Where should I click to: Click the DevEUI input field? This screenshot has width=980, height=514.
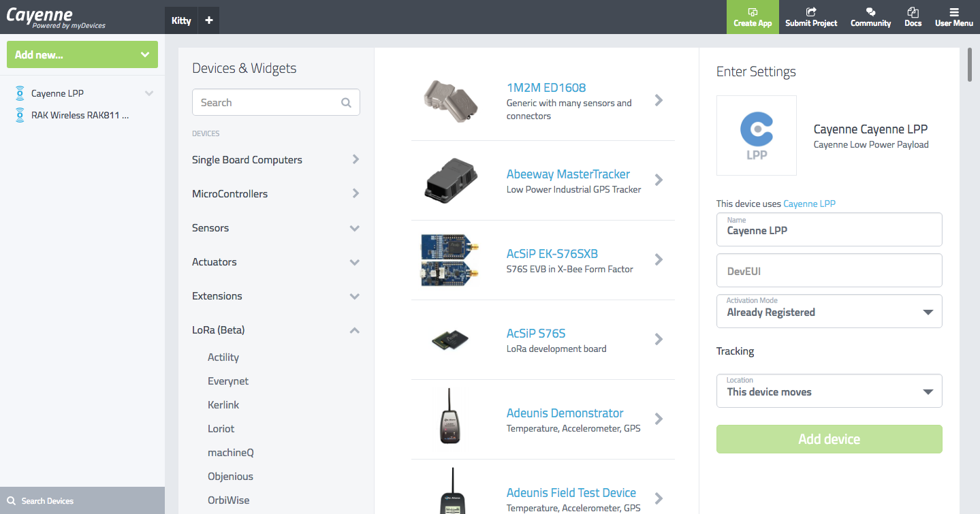click(x=829, y=270)
